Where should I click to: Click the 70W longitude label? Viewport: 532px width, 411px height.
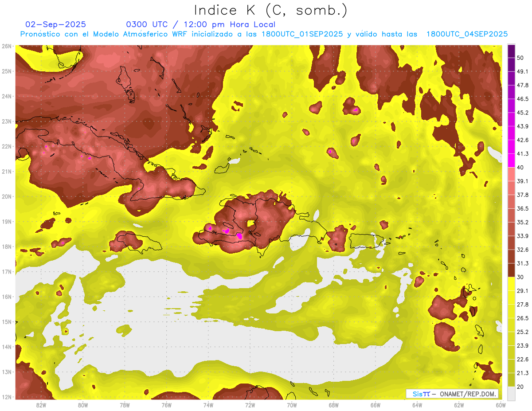point(292,405)
